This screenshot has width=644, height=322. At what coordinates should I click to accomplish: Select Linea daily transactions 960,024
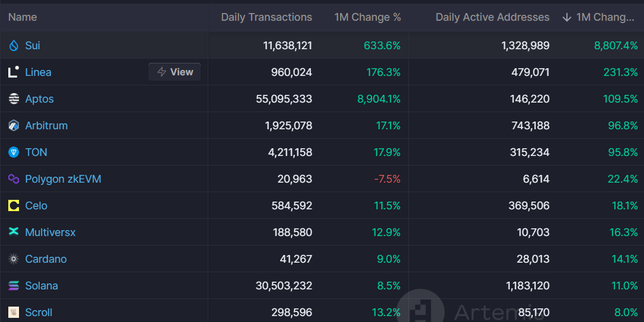coord(291,72)
